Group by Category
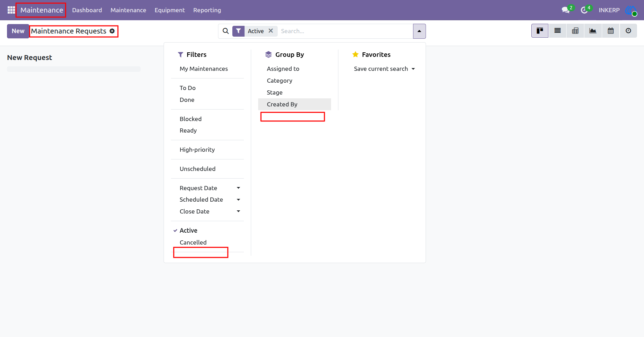Image resolution: width=644 pixels, height=337 pixels. click(294, 81)
